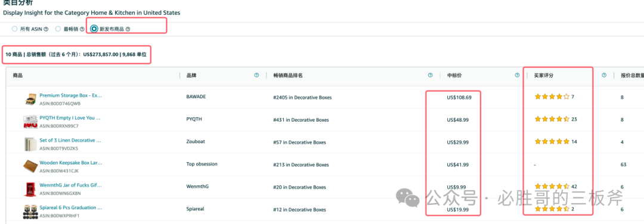The height and width of the screenshot is (224, 644).
Task: Click PYQTH I Love You product thumbnail
Action: [x=30, y=122]
